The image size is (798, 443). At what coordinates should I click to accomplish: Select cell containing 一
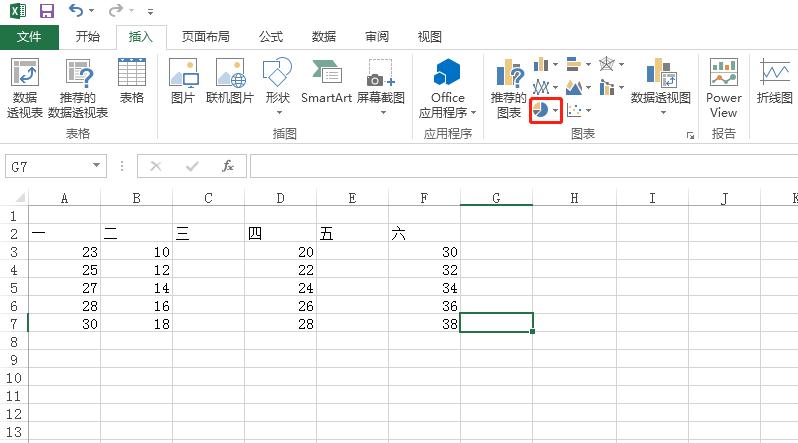point(64,234)
